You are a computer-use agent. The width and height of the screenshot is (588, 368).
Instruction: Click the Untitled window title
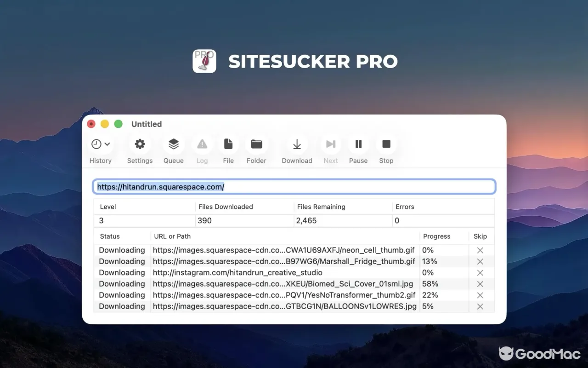pos(147,124)
